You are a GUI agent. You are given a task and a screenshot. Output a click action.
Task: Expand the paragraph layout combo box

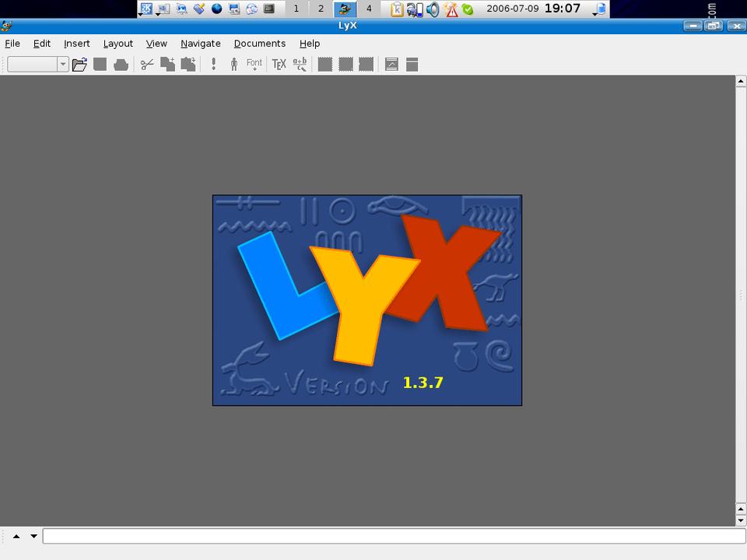click(x=63, y=65)
